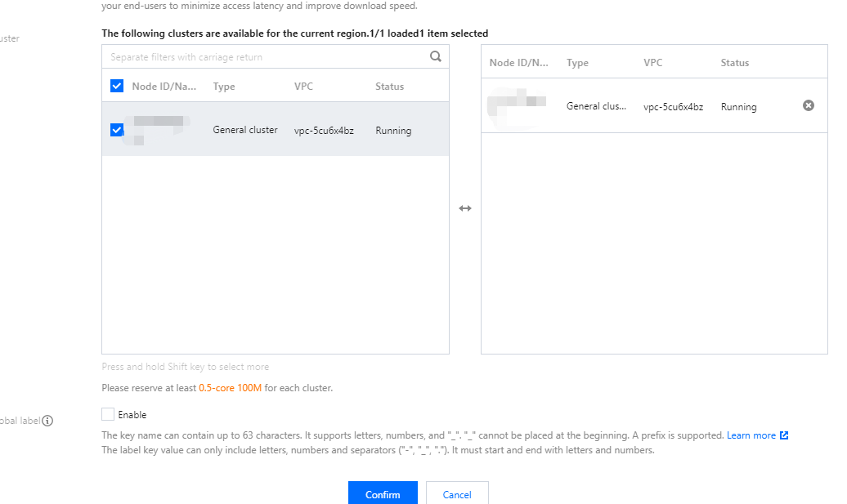Click truncated General clus... cell in selected list
The image size is (847, 504).
pyautogui.click(x=596, y=107)
